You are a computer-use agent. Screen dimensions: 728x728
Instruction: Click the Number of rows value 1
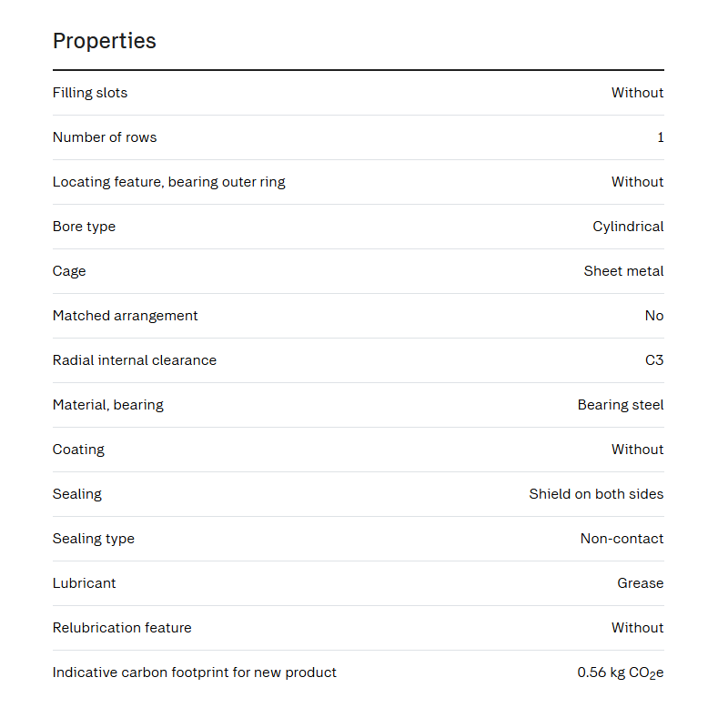[x=661, y=137]
